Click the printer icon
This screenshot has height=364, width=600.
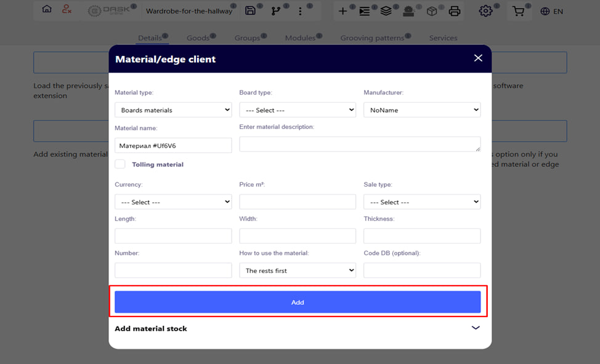(x=454, y=11)
